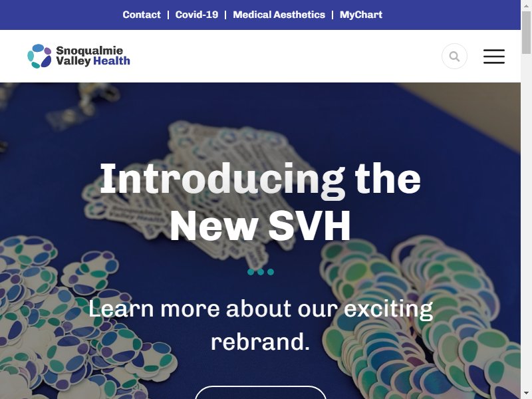Viewport: 532px width, 399px height.
Task: Click the middle teal dot under headline
Action: pos(261,272)
